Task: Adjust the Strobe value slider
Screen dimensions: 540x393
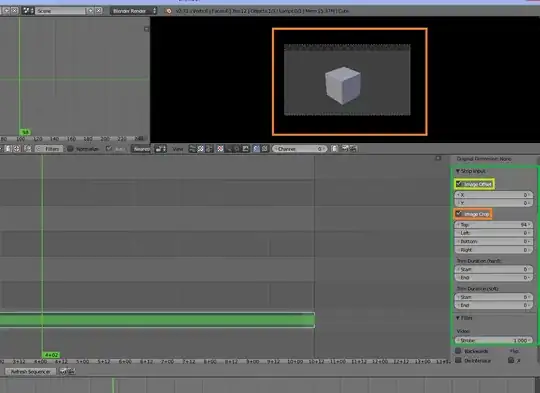Action: pos(494,340)
